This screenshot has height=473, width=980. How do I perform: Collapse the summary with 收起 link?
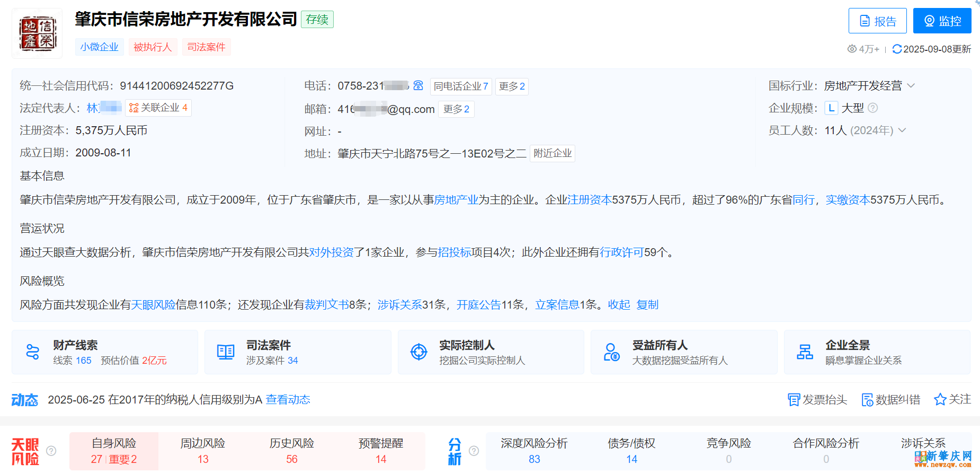[x=619, y=305]
